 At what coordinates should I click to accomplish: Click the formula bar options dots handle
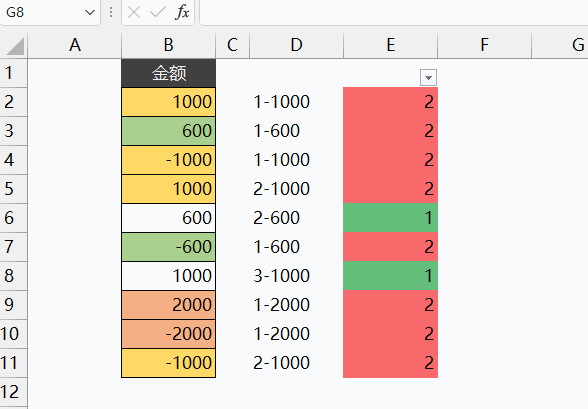[x=111, y=12]
